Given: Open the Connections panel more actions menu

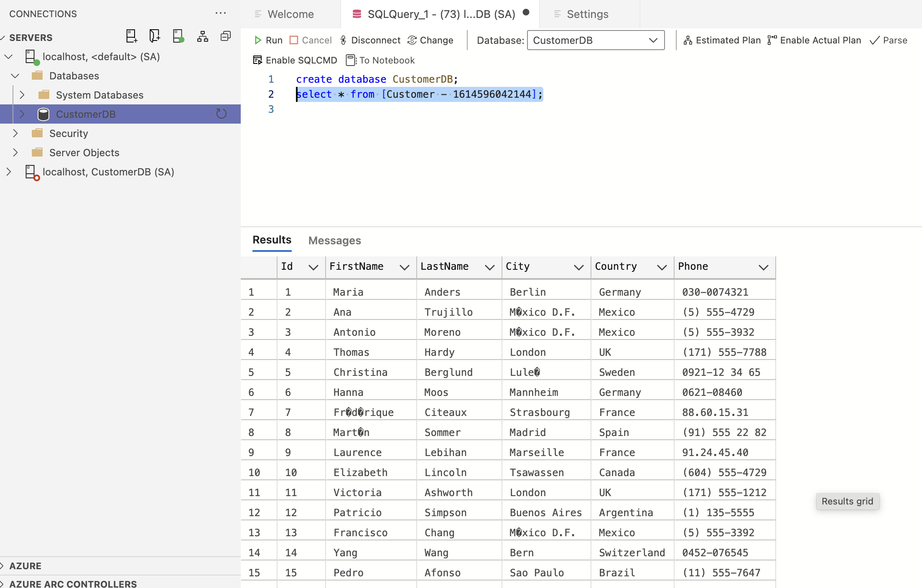Looking at the screenshot, I should coord(220,14).
